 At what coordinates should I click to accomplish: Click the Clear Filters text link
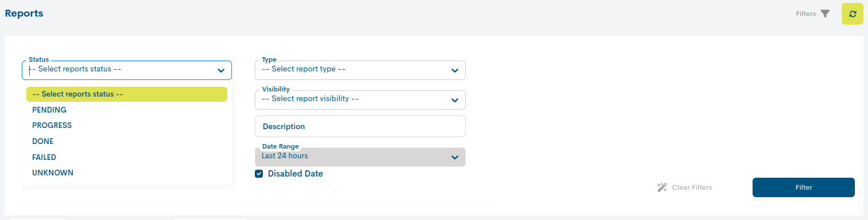tap(692, 187)
